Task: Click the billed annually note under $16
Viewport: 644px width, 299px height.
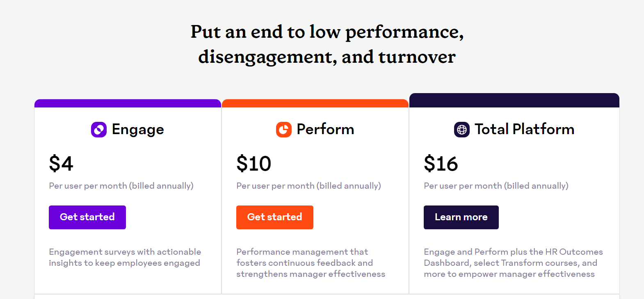Action: [x=496, y=186]
